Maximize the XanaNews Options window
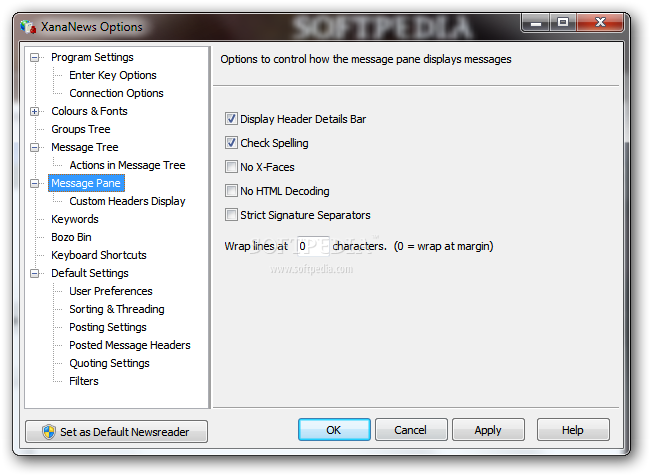The height and width of the screenshot is (476, 651). pos(563,22)
